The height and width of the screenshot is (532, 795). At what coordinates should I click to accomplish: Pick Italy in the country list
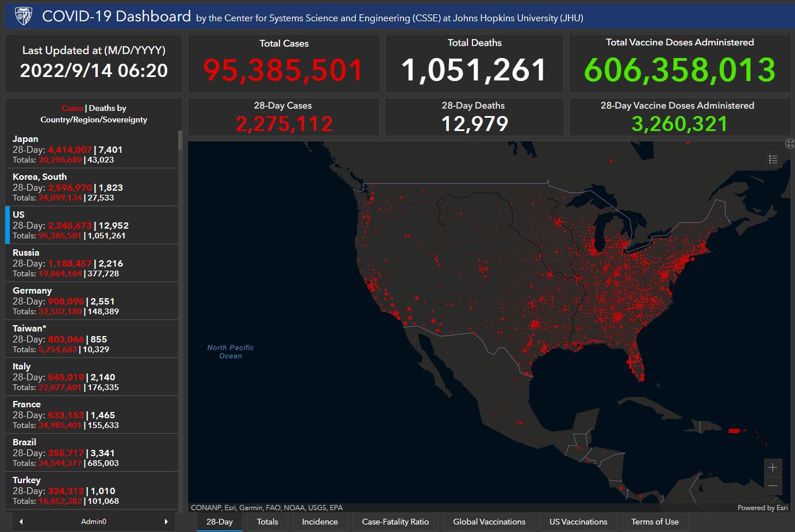[92, 377]
